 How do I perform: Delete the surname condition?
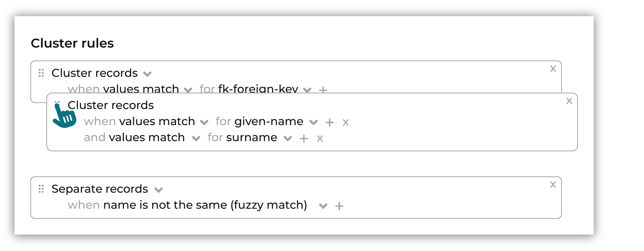tap(320, 139)
